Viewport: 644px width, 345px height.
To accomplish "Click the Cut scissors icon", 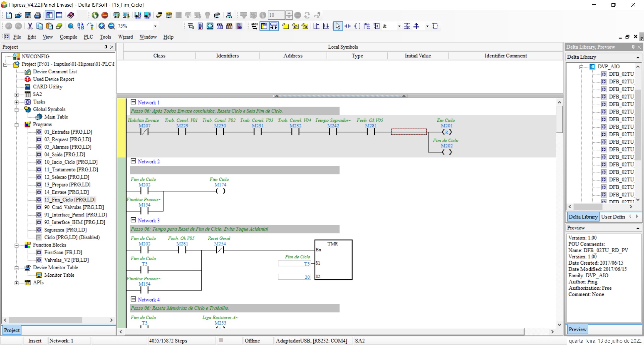I will click(x=30, y=26).
